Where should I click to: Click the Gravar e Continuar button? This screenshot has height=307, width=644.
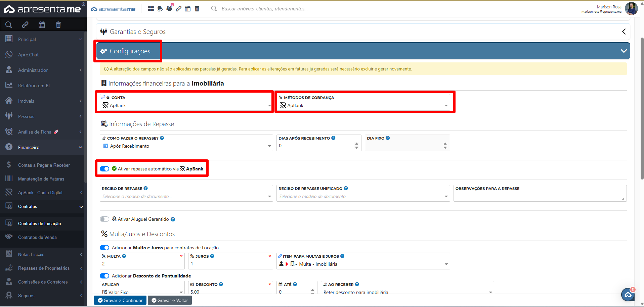(x=120, y=300)
